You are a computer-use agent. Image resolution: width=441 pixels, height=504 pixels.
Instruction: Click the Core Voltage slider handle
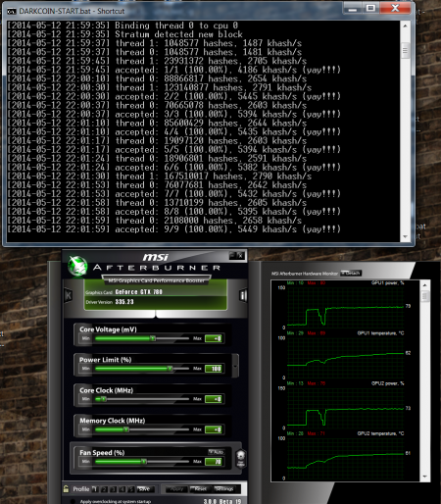pos(153,338)
